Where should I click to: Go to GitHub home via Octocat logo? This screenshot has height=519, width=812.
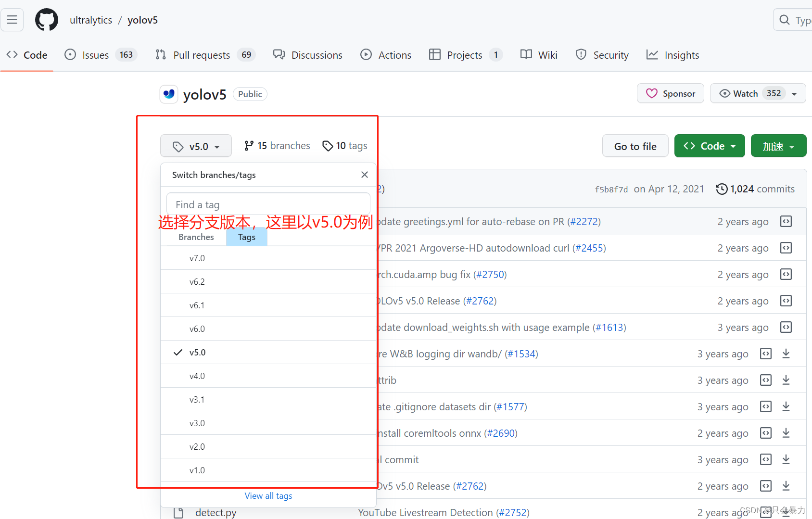click(x=47, y=20)
